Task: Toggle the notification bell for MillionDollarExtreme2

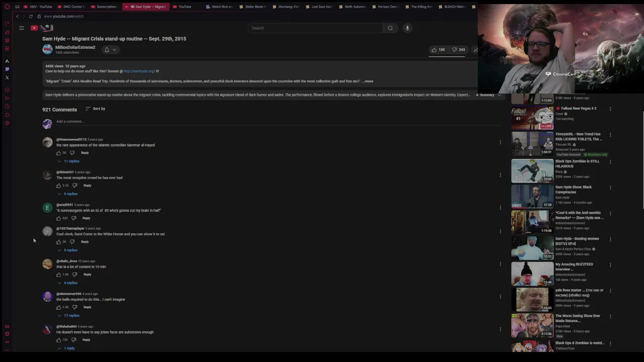Action: point(110,50)
